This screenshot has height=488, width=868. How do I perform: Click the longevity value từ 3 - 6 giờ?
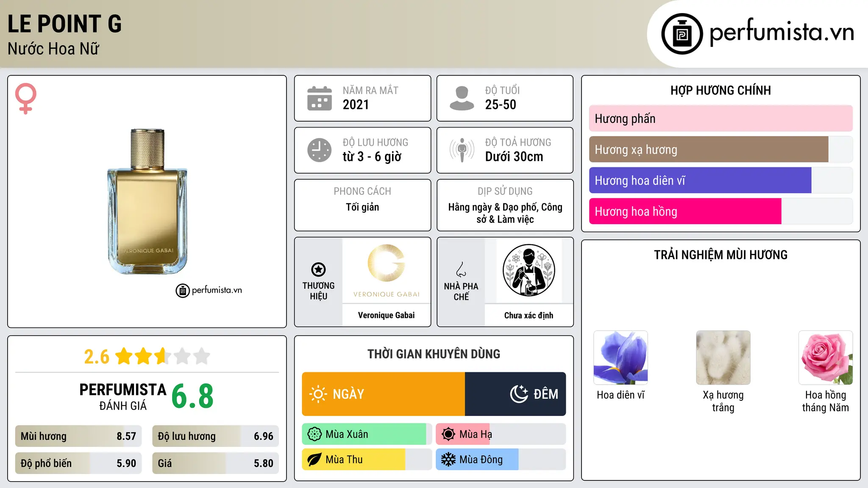point(372,157)
